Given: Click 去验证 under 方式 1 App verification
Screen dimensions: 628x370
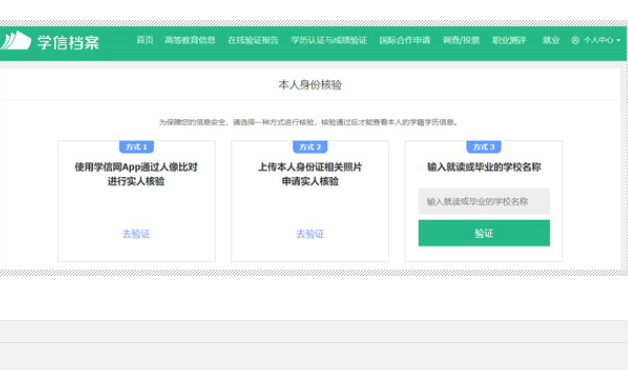Looking at the screenshot, I should [136, 234].
